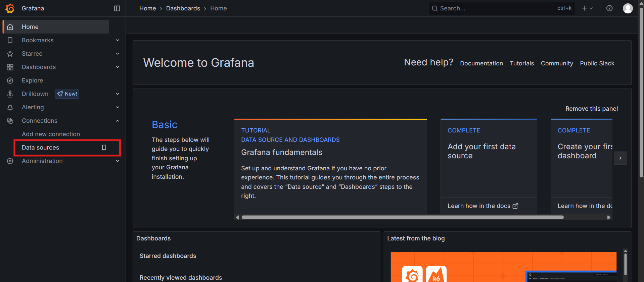Click the search magnifier icon

pos(435,8)
